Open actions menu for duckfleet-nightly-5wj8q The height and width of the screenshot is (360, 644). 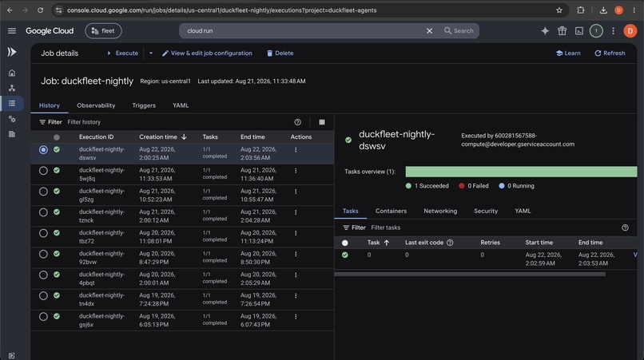[296, 171]
